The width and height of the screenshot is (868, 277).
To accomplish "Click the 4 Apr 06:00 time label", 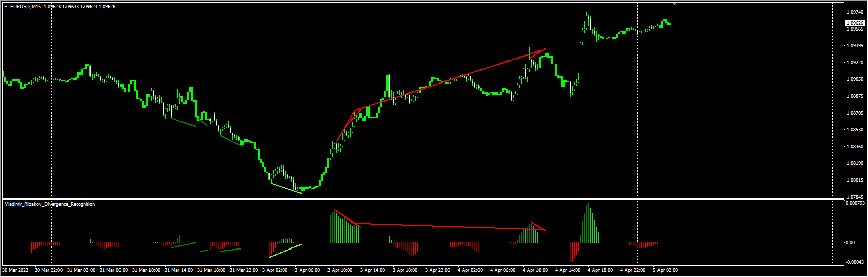I will click(502, 270).
